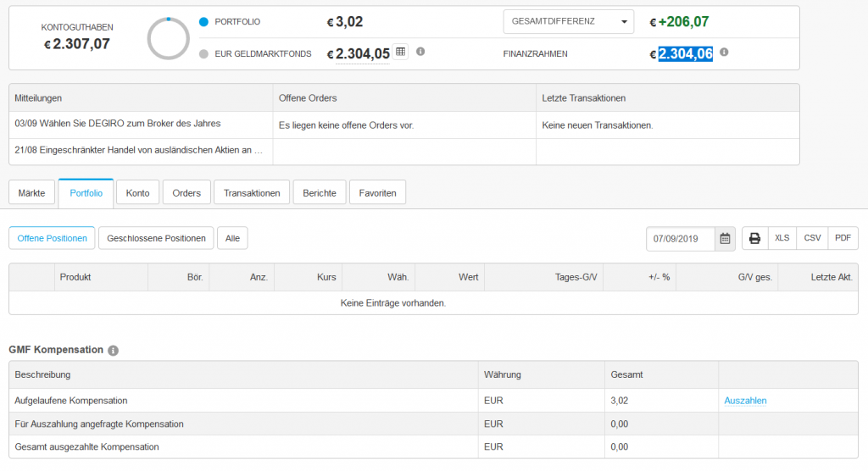Export the portfolio as CSV
This screenshot has width=868, height=471.
click(x=812, y=238)
